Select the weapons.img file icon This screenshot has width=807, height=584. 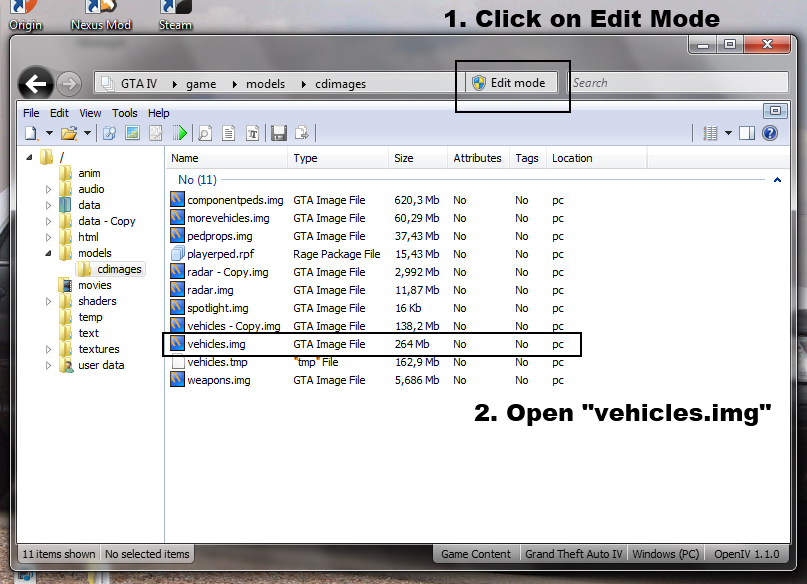(x=177, y=379)
